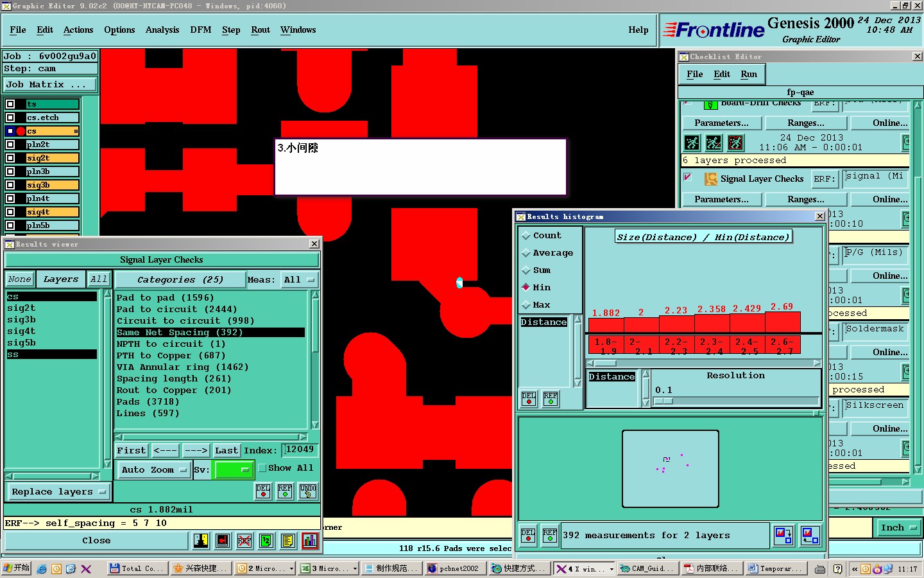Image resolution: width=924 pixels, height=578 pixels.
Task: Select Count radio option
Action: tap(526, 236)
